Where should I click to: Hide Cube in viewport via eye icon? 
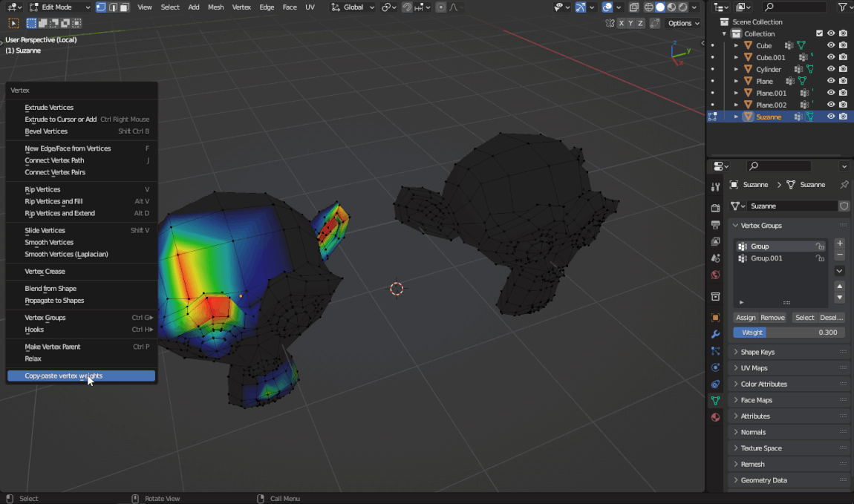tap(830, 45)
